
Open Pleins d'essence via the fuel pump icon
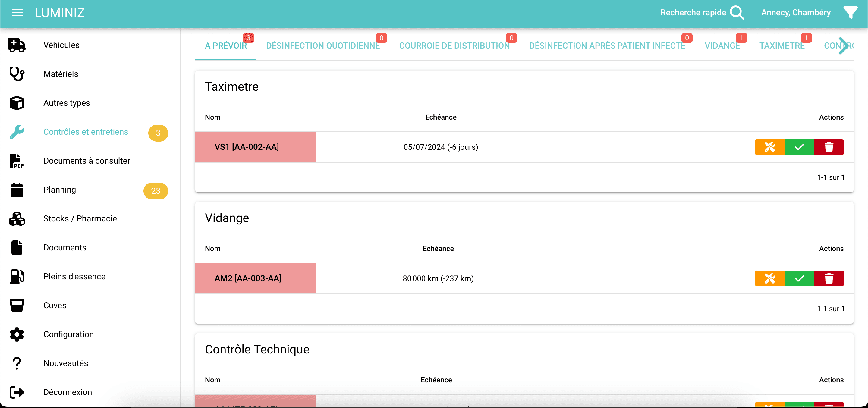pos(16,276)
